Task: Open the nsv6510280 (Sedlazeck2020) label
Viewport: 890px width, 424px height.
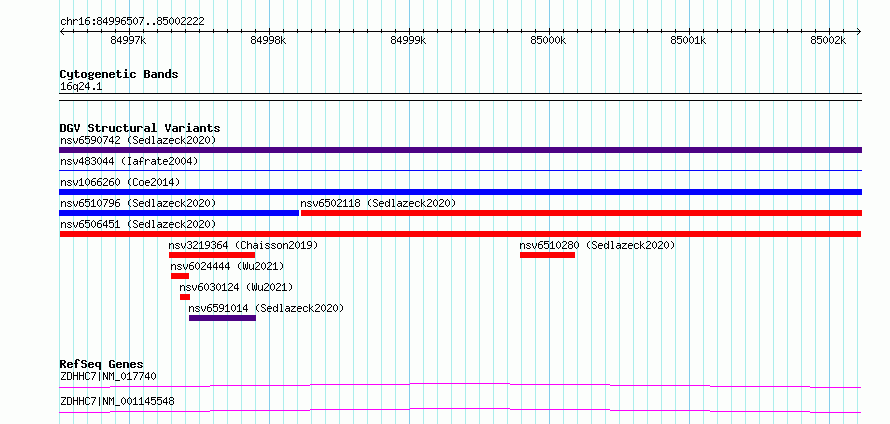Action: tap(597, 245)
